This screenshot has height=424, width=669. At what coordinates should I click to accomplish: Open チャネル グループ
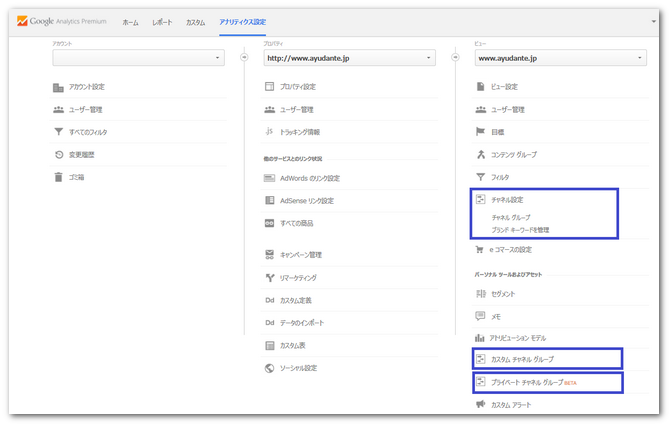(511, 218)
